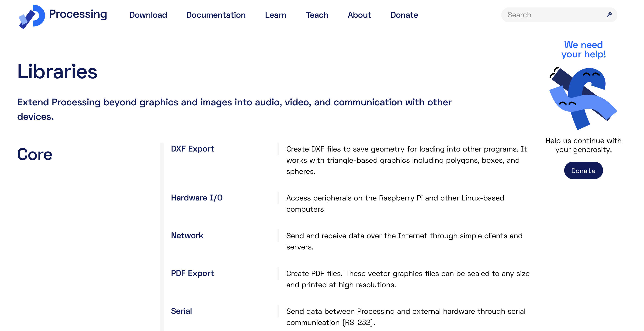644x331 pixels.
Task: Click the "Help us continue with your generosity!" text
Action: (583, 145)
